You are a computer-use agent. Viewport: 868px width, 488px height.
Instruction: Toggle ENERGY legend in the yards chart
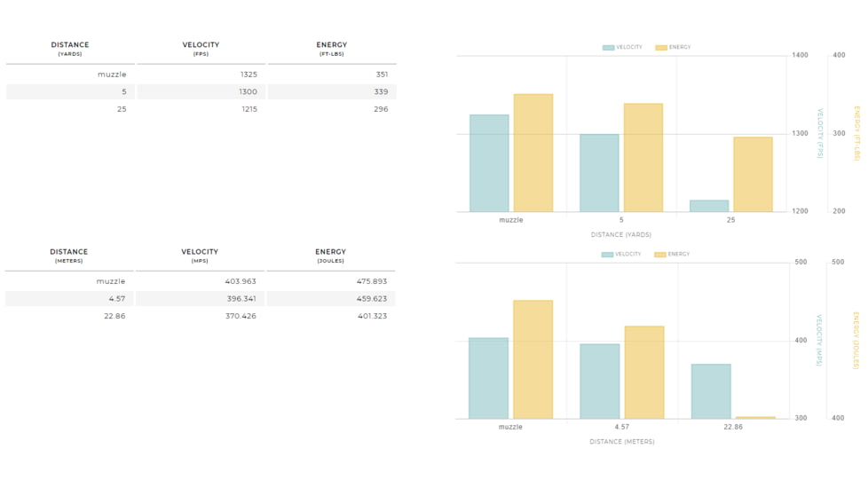[673, 47]
